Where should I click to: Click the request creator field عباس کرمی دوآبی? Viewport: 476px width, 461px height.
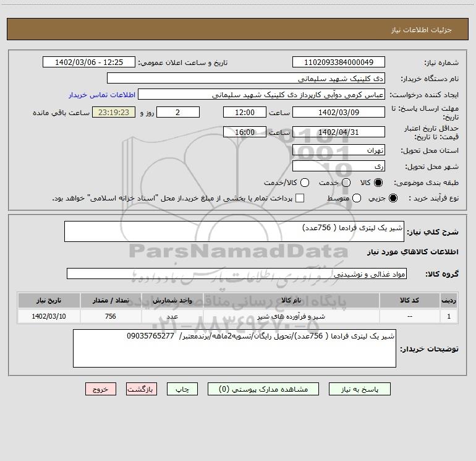(261, 94)
